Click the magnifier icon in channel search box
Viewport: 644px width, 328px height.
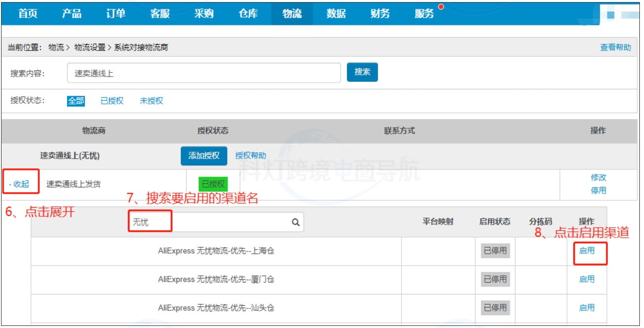[x=295, y=222]
